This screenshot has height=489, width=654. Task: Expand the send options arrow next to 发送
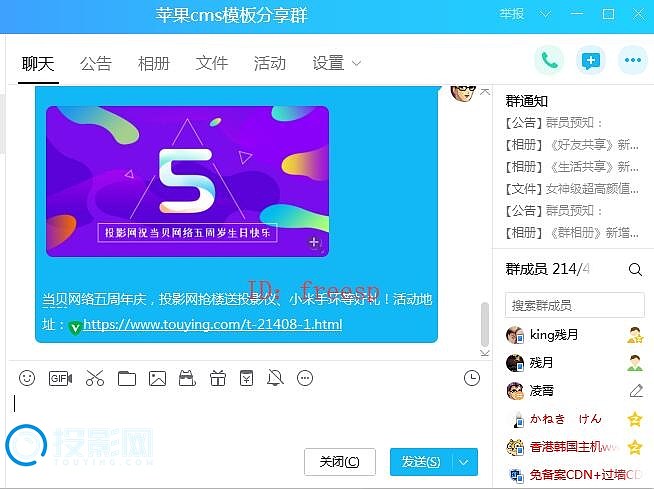point(464,462)
